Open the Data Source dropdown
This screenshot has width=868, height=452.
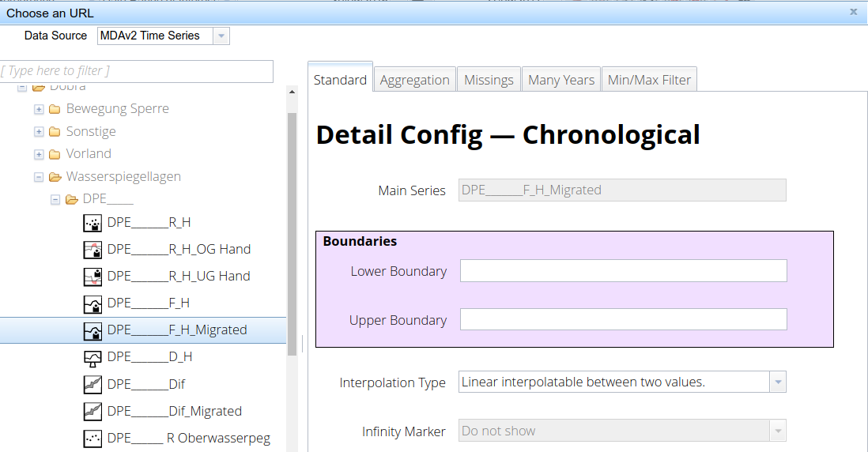point(221,36)
